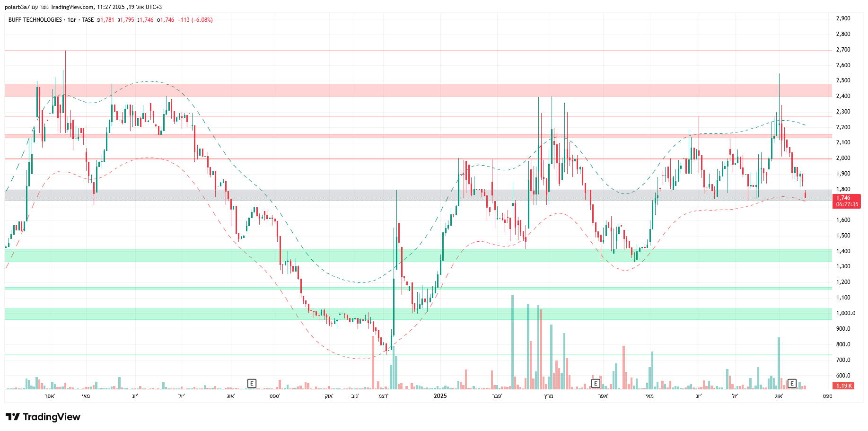This screenshot has height=431, width=868.
Task: Click the polarb3a7 username in the header
Action: click(18, 7)
